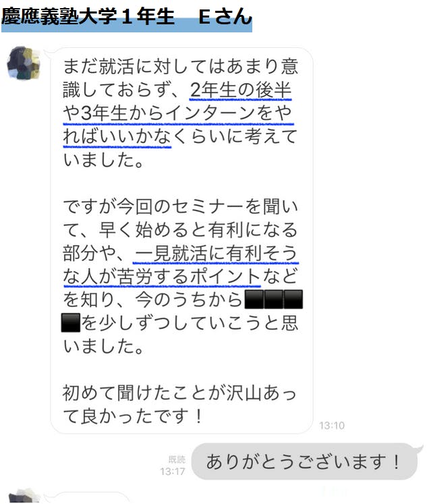Tap the 13:10 timestamp beside the received message

click(x=332, y=426)
